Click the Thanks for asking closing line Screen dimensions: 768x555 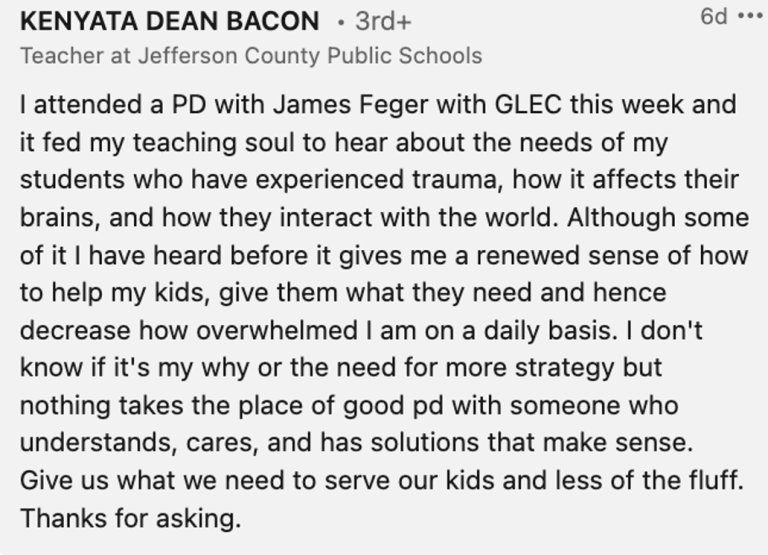[x=130, y=518]
